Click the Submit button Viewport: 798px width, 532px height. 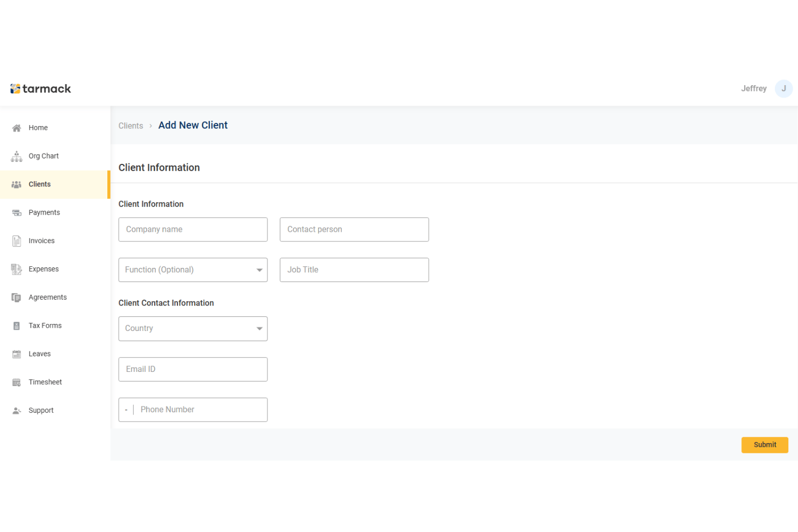pos(765,445)
